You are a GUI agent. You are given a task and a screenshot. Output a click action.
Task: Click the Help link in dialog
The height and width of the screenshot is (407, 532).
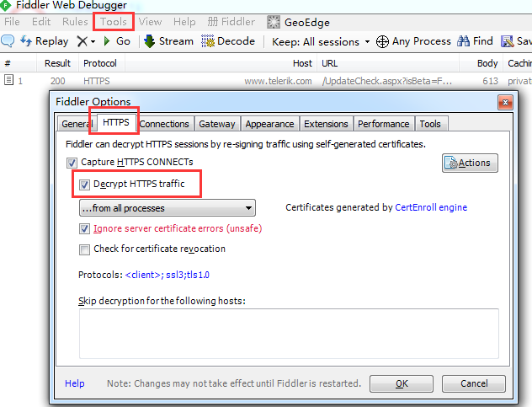coord(75,383)
